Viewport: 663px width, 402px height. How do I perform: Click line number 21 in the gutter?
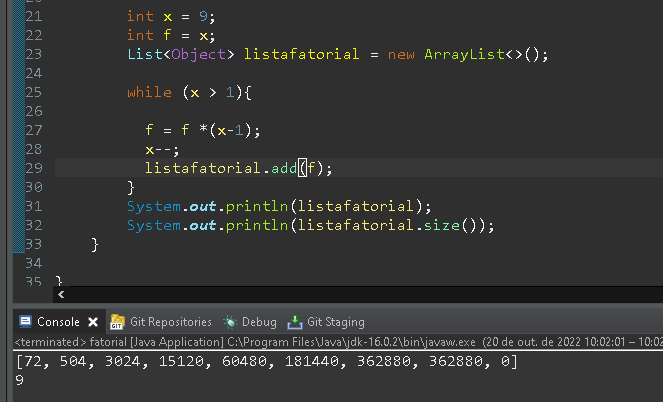(34, 16)
